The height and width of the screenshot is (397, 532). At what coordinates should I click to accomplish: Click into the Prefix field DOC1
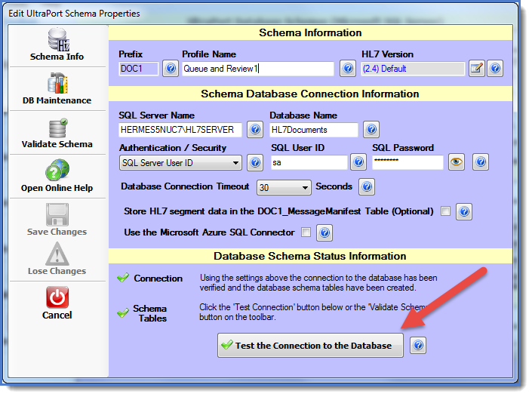coord(138,69)
